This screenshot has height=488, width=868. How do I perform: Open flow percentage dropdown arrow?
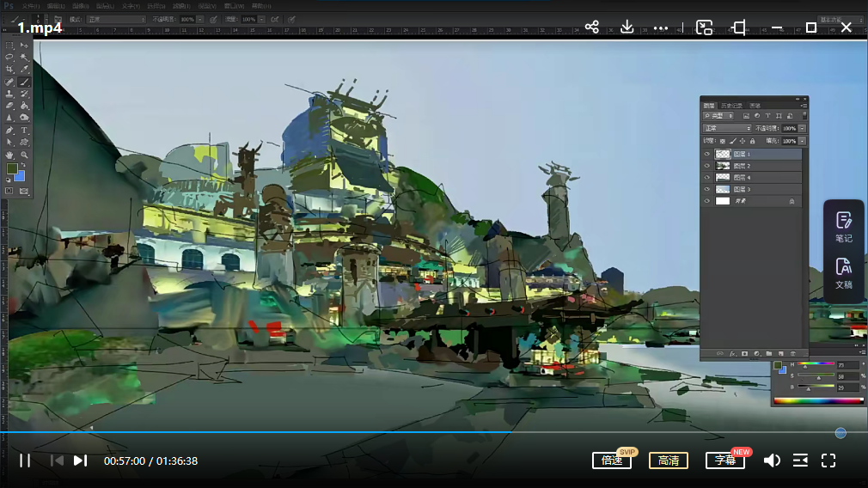pos(261,20)
